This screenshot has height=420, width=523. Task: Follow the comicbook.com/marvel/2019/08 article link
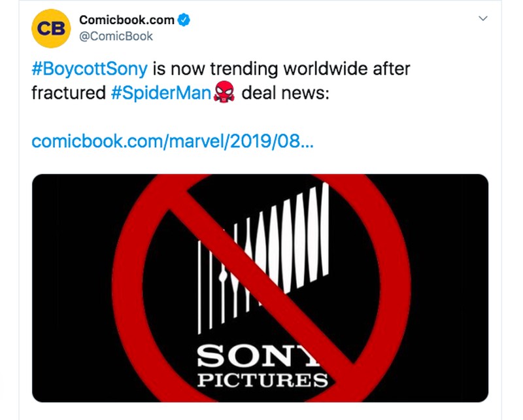click(x=172, y=141)
